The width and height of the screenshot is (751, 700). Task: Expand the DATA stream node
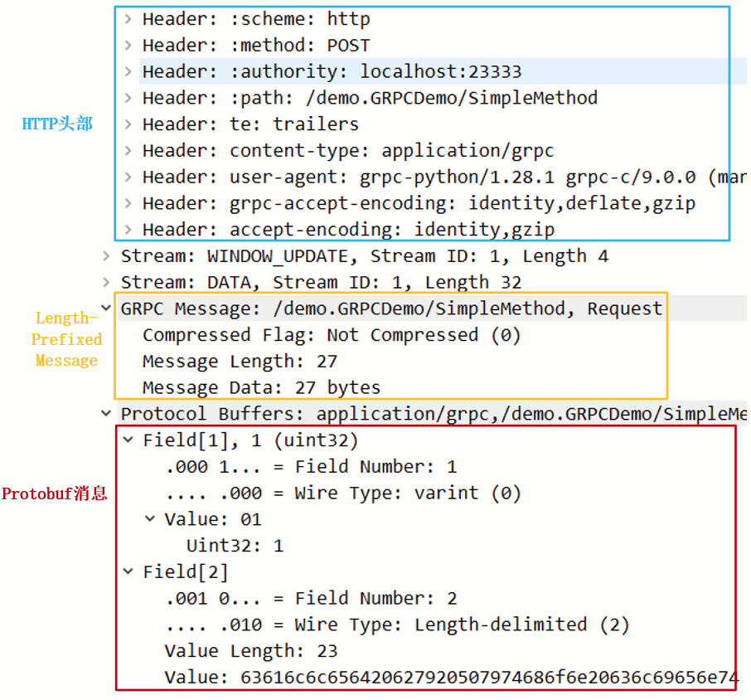tap(106, 283)
